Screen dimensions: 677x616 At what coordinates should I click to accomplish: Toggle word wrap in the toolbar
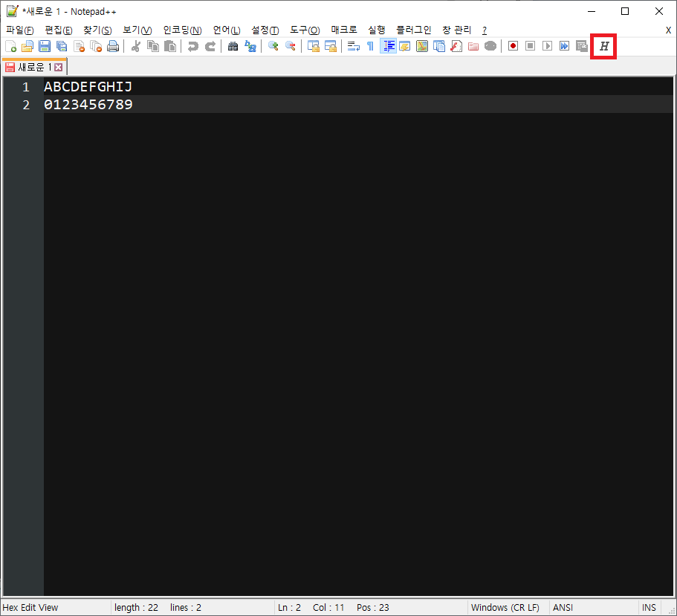353,46
